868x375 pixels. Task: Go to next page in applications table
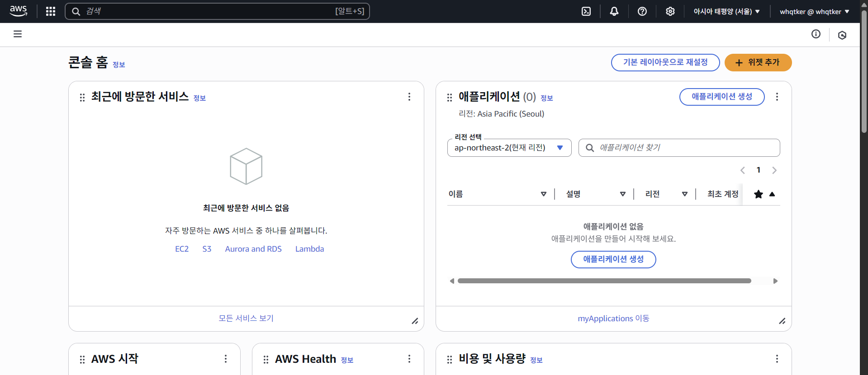click(774, 170)
